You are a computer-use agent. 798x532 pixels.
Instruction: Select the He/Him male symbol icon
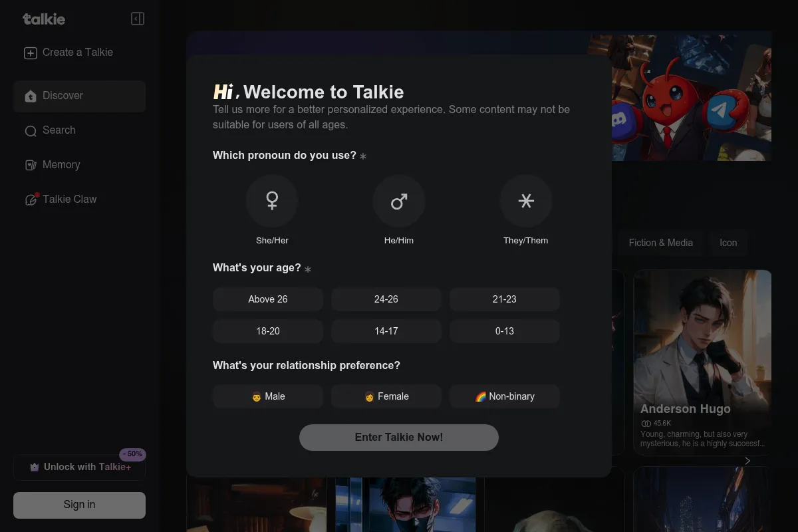click(x=399, y=201)
